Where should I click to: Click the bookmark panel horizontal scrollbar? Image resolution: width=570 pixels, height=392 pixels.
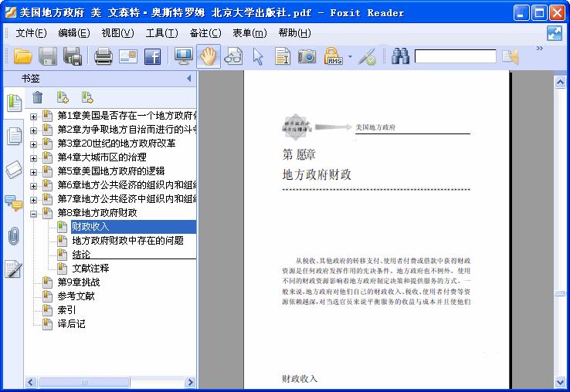click(x=85, y=382)
